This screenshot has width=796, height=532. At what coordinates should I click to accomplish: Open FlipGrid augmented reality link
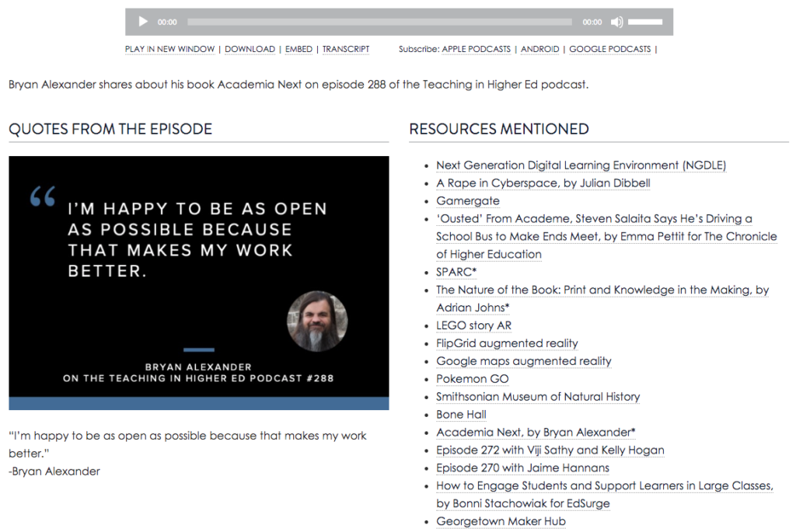pyautogui.click(x=507, y=343)
